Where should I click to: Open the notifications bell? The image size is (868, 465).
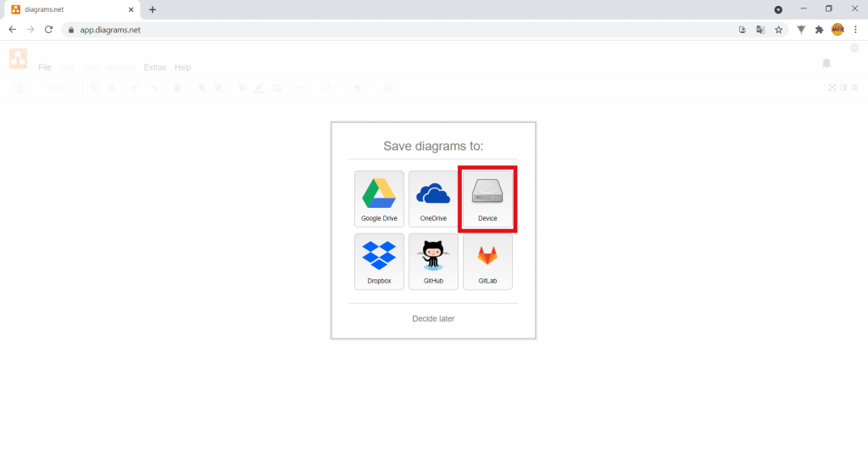coord(826,63)
